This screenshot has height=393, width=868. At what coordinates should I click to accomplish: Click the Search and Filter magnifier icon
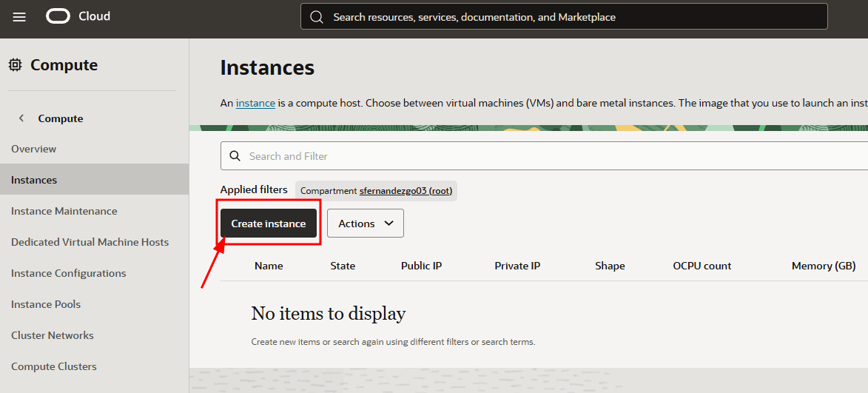point(235,156)
